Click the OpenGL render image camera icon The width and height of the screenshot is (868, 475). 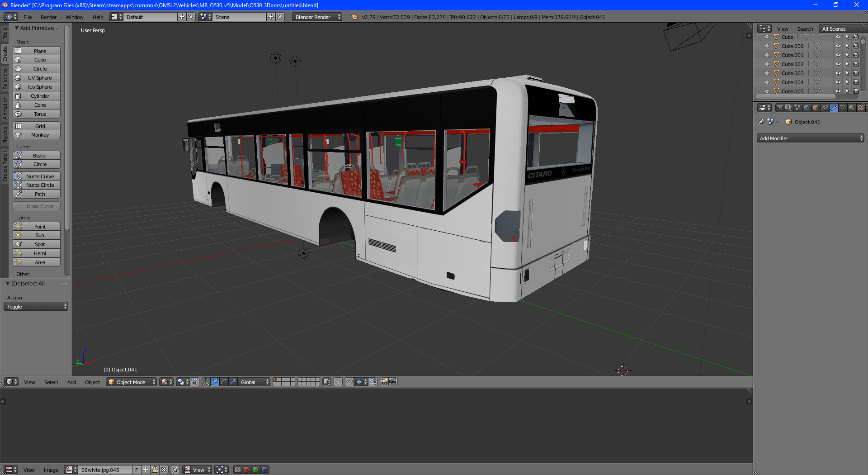click(x=384, y=382)
